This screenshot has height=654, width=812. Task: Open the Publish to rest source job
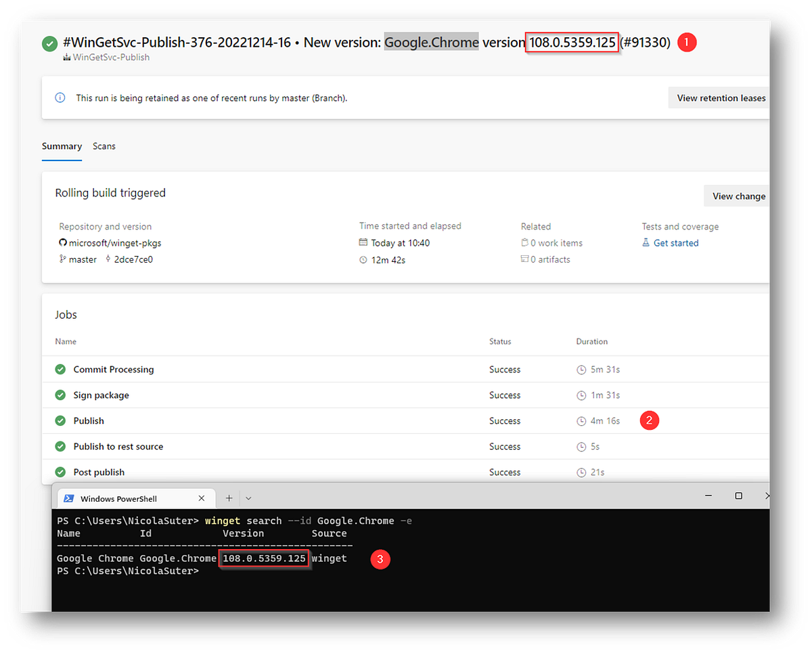click(118, 447)
